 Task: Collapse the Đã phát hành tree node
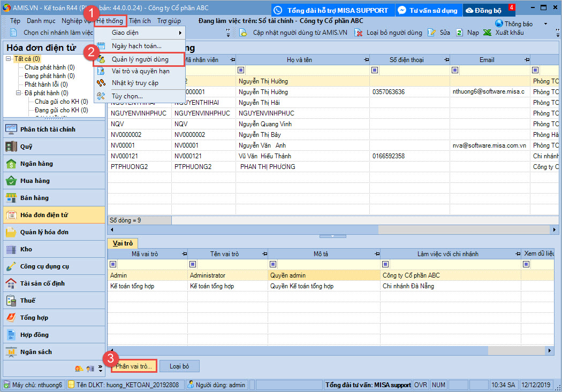pos(19,93)
